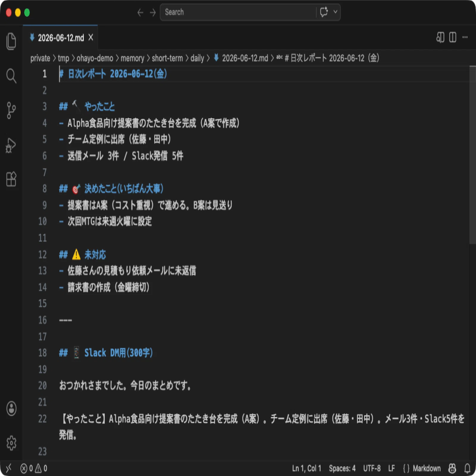Click the editor vertical scrollbar
The height and width of the screenshot is (476, 476).
(x=472, y=155)
